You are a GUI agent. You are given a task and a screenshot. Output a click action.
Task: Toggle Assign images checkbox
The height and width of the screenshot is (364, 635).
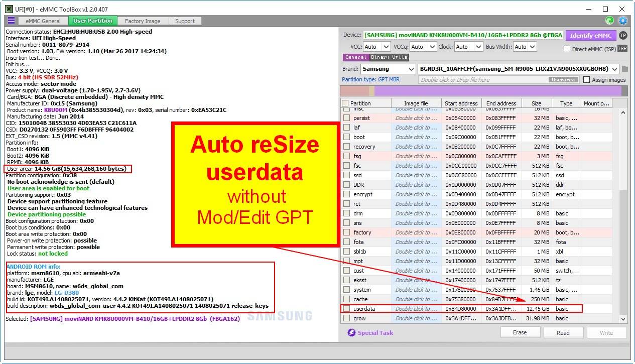pos(586,80)
